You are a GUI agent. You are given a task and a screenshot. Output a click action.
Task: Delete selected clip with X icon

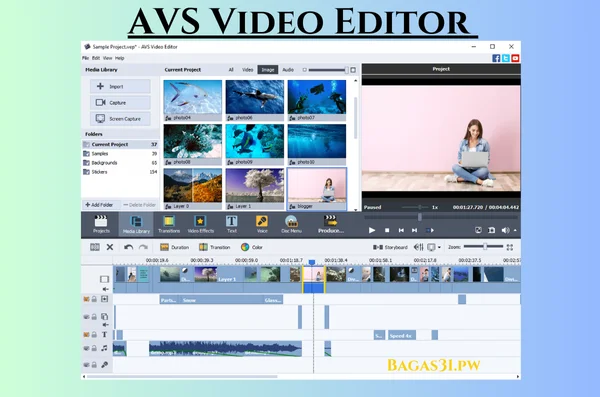110,247
